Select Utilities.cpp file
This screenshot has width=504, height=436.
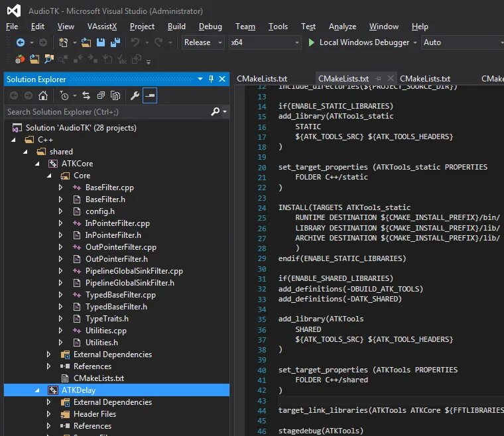105,331
